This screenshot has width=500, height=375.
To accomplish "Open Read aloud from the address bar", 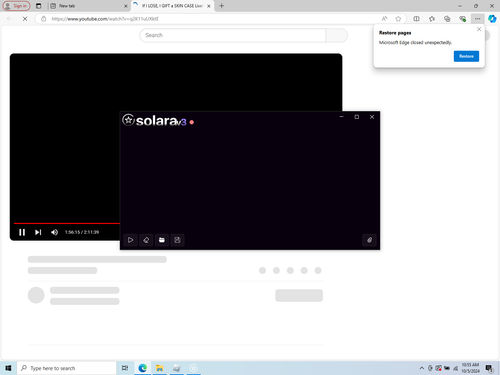I will [384, 19].
